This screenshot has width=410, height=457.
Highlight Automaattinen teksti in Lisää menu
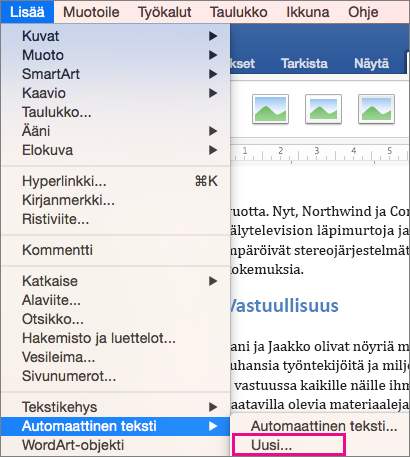(115, 426)
